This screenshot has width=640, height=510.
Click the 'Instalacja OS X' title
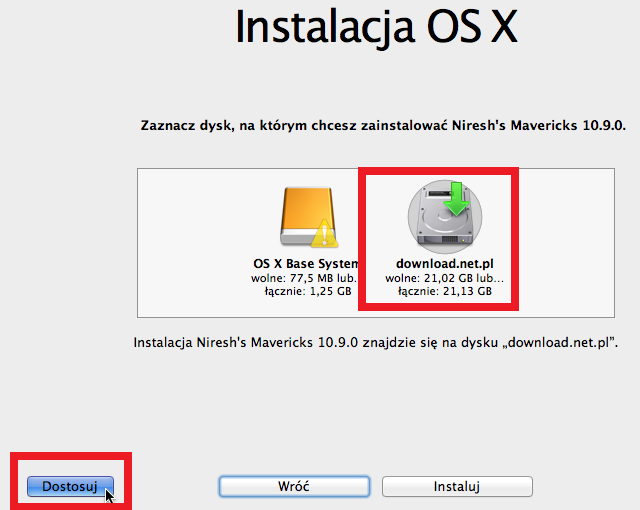click(376, 27)
